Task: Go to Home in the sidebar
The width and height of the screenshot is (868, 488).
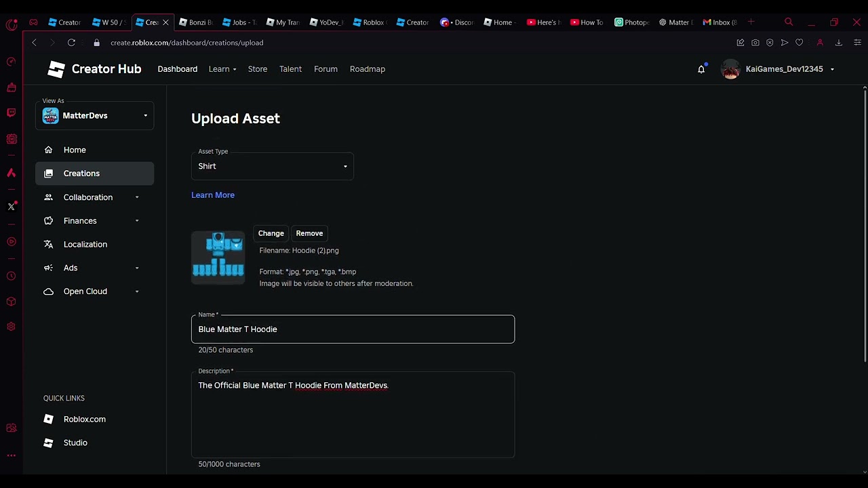Action: click(x=95, y=150)
